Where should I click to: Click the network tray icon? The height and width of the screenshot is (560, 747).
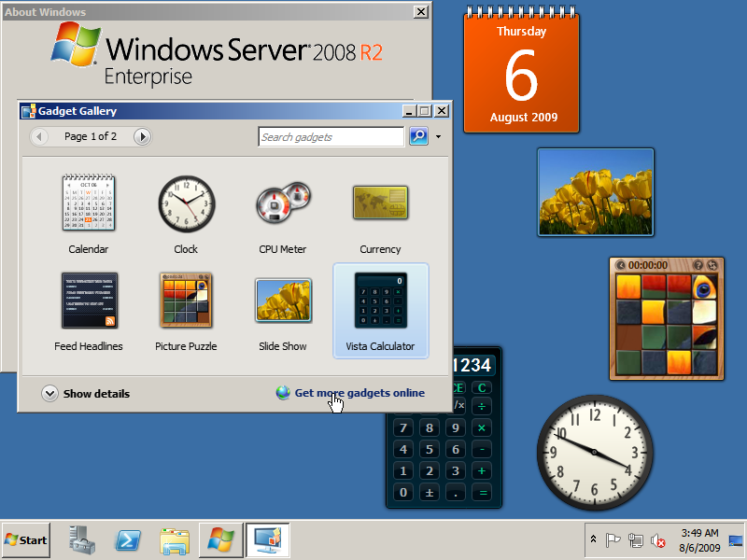point(636,540)
